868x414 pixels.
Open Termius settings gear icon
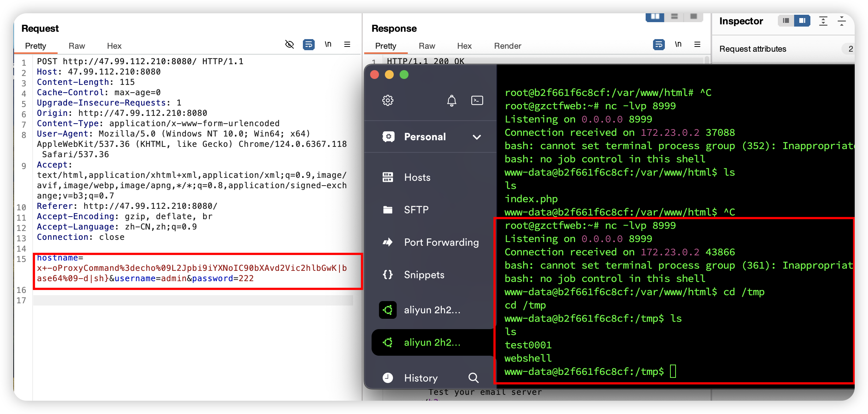point(387,100)
